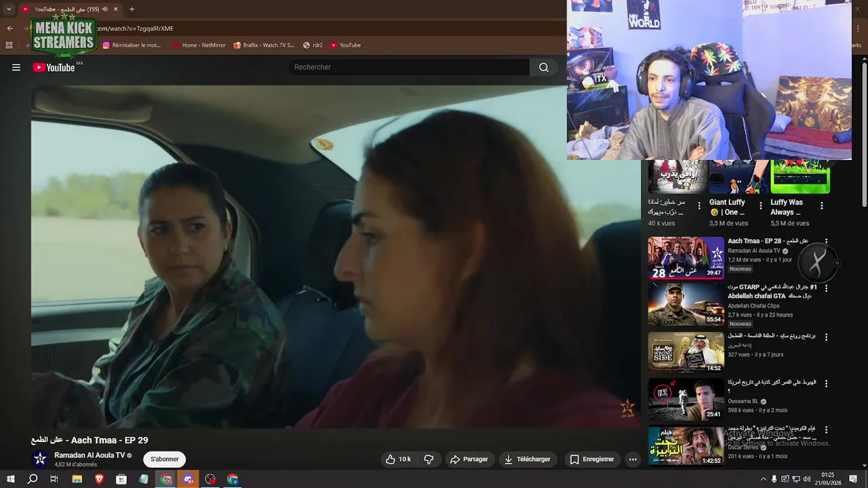
Task: Subscribe using the S'abonner button
Action: coord(164,459)
